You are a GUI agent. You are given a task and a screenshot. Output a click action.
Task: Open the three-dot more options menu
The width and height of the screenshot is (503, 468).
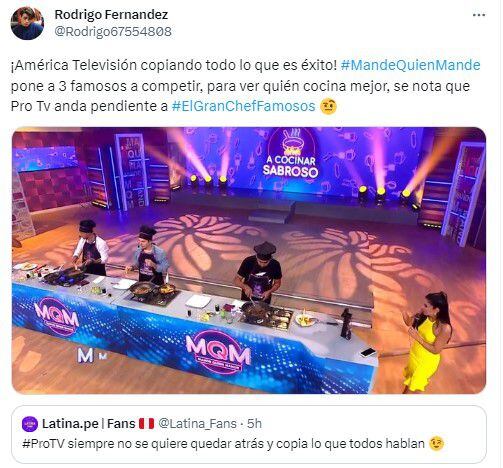tap(479, 15)
